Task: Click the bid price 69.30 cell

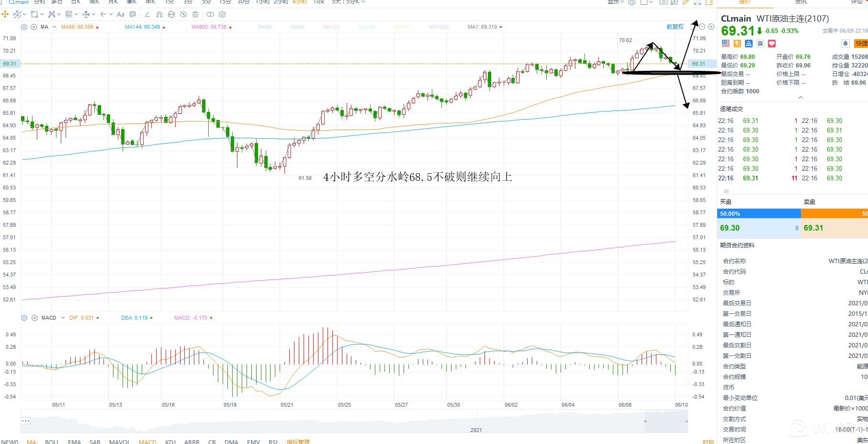Action: [759, 228]
